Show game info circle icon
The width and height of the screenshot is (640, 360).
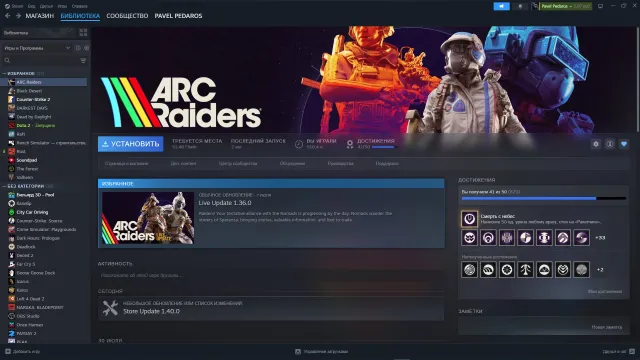click(x=610, y=144)
